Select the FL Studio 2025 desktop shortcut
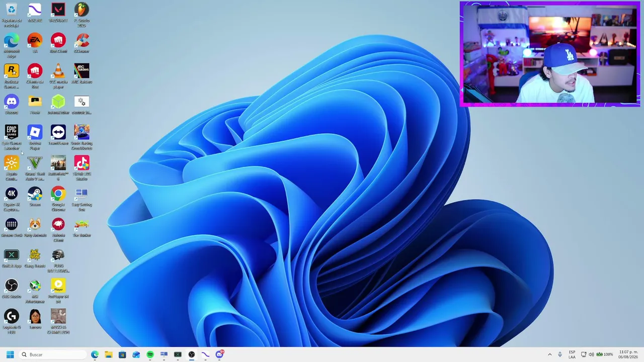644x362 pixels. pos(82,15)
